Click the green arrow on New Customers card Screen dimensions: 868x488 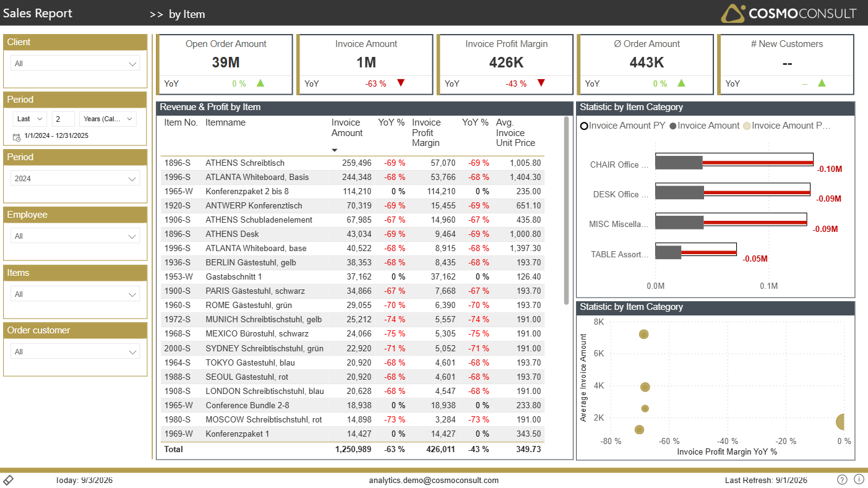[x=822, y=83]
